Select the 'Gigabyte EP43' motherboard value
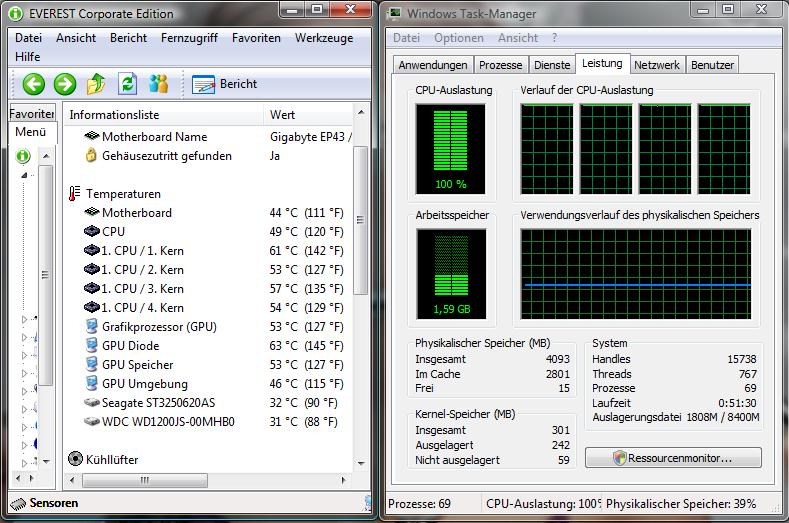This screenshot has height=523, width=789. tap(310, 137)
